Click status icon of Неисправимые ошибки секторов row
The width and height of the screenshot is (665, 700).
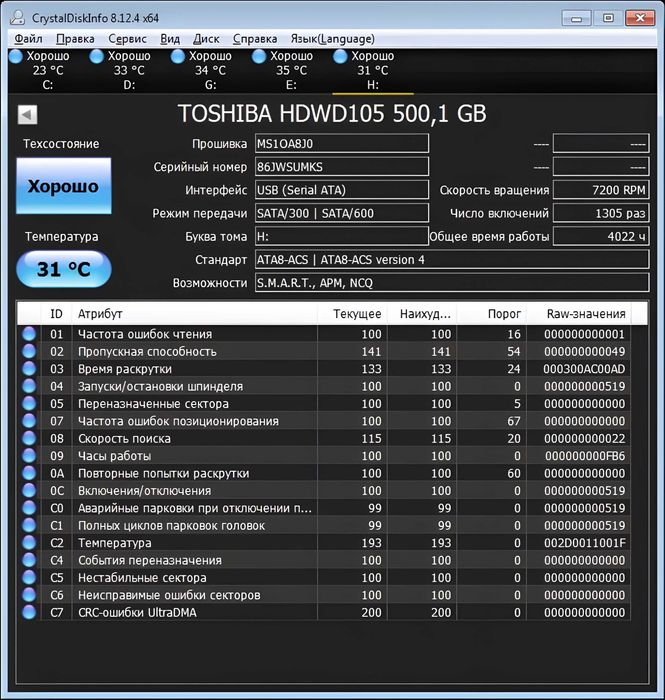coord(29,595)
